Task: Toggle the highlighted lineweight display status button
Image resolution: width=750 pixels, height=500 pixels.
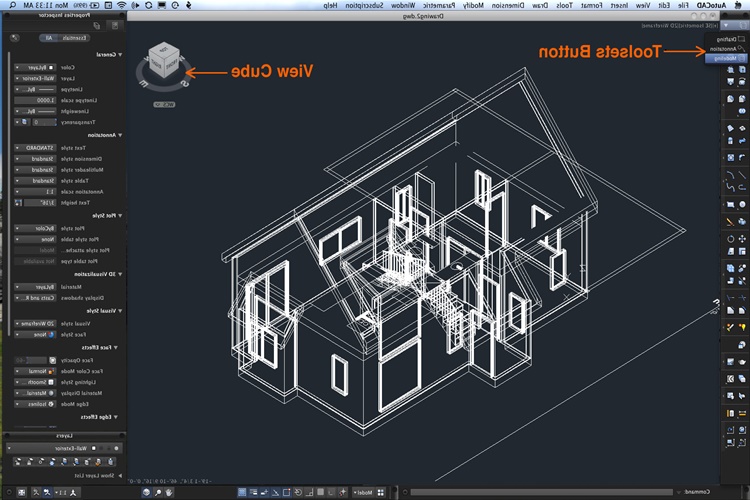Action: 253,492
